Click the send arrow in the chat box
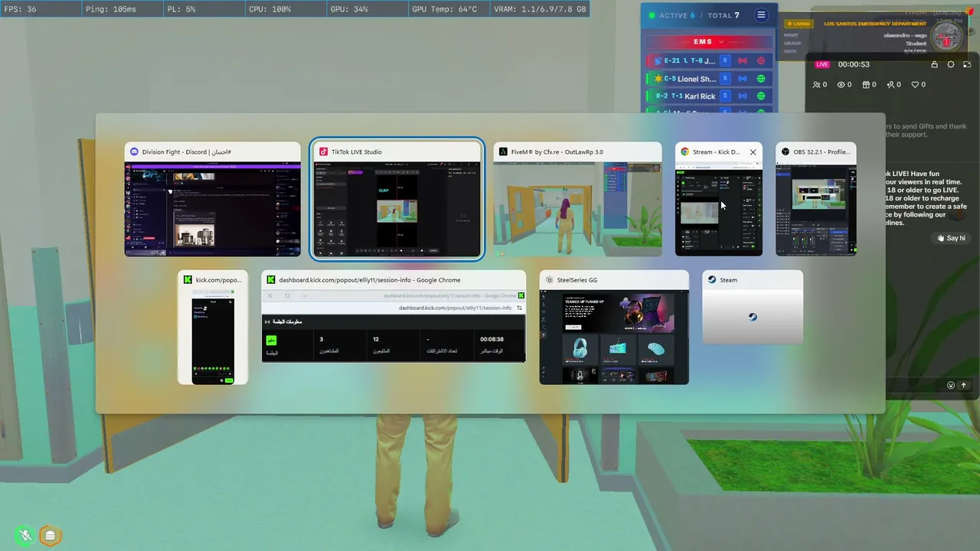The width and height of the screenshot is (980, 551). tap(964, 386)
